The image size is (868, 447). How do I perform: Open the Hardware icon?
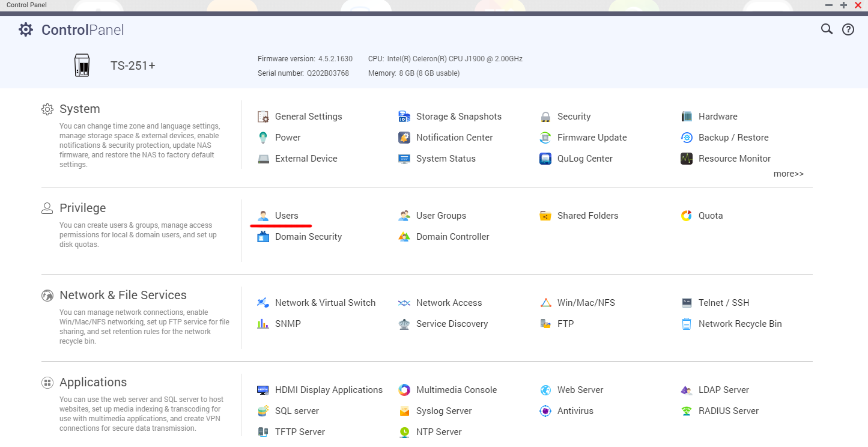687,117
